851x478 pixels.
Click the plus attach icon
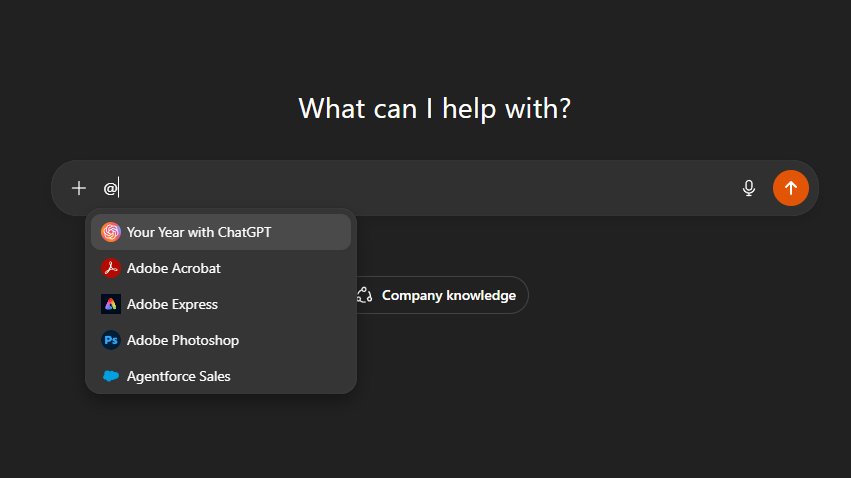coord(79,188)
